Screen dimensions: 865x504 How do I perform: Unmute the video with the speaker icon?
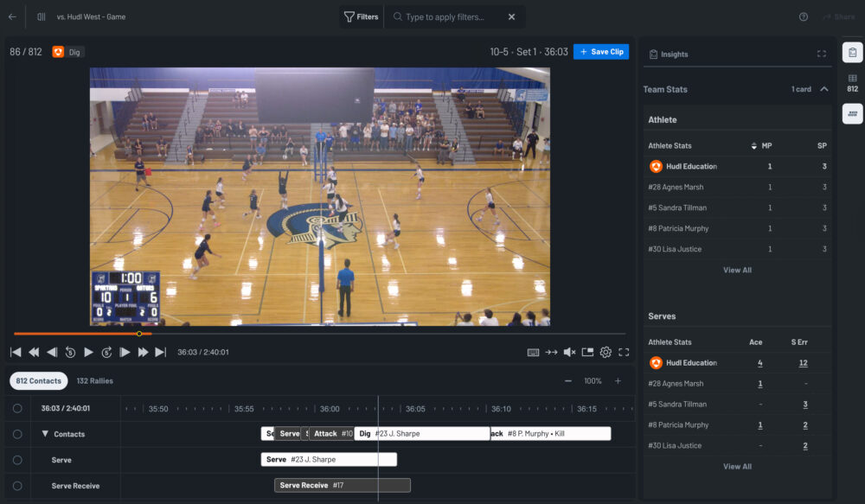tap(569, 352)
